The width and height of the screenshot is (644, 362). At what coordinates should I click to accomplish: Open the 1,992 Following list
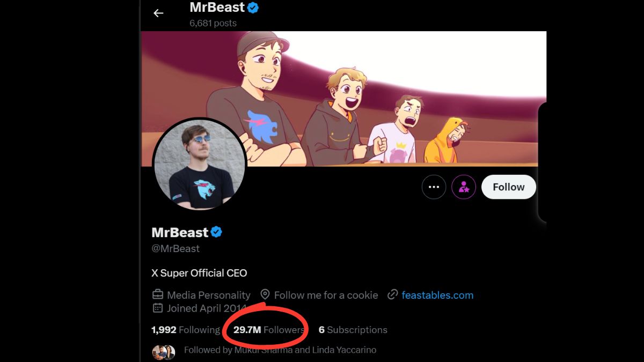tap(186, 330)
